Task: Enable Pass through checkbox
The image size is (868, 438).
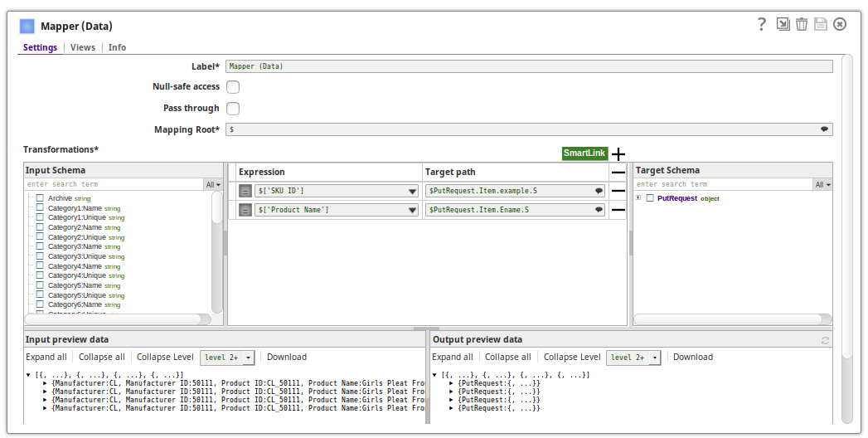Action: point(233,109)
